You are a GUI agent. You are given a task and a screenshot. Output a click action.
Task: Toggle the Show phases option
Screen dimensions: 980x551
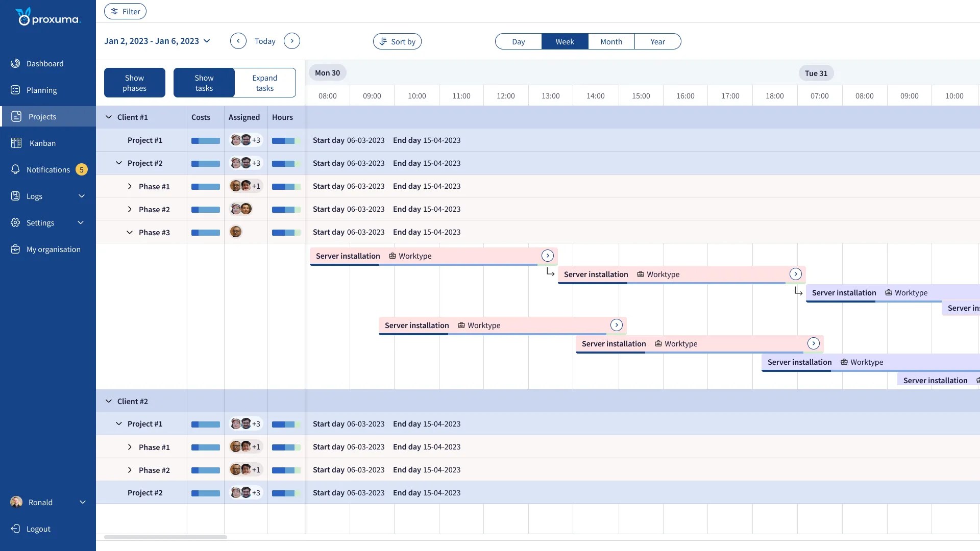(x=134, y=82)
